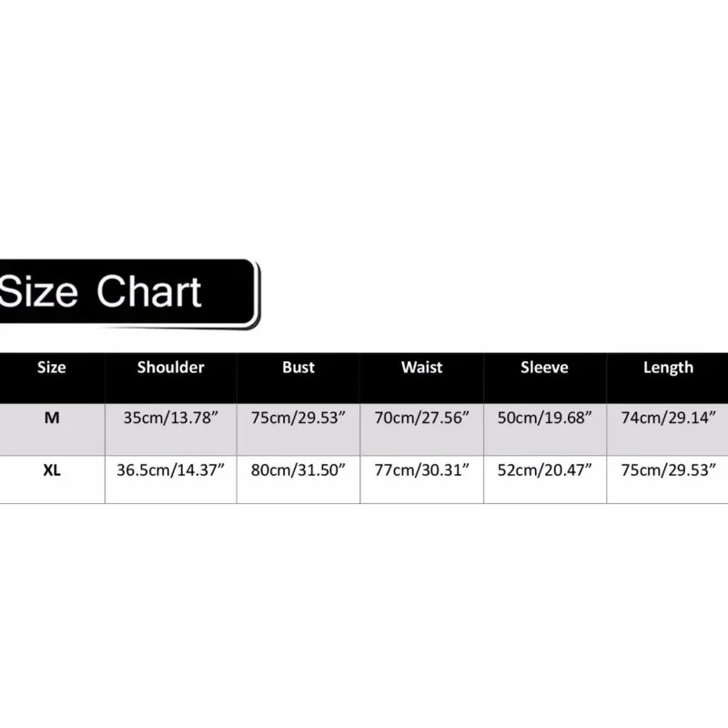
Task: Click the XL size row label
Action: [x=52, y=470]
